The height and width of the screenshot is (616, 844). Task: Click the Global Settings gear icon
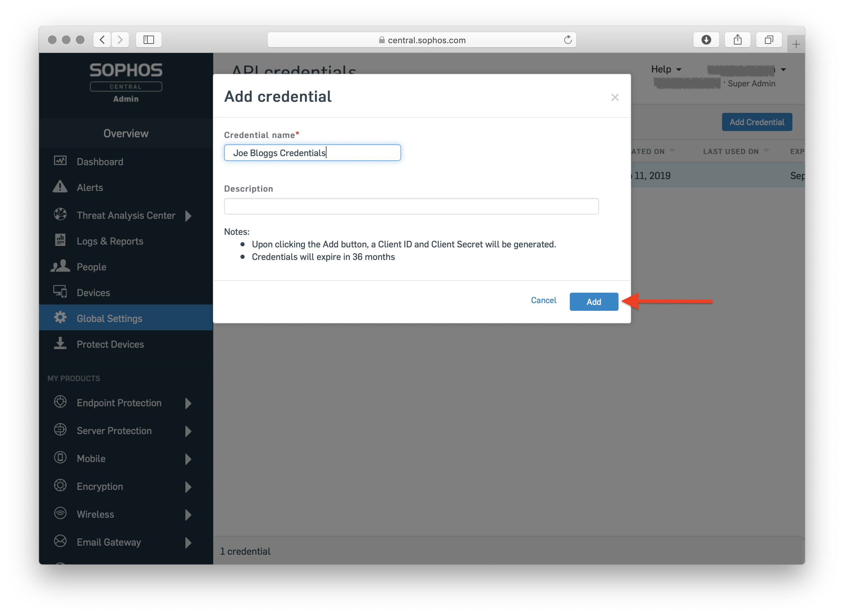[x=60, y=318]
